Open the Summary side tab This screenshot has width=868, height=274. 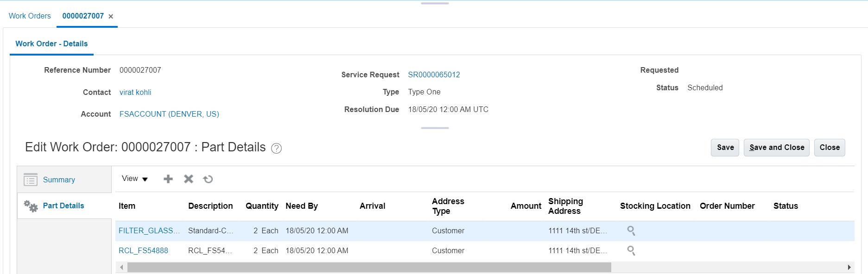pos(59,180)
